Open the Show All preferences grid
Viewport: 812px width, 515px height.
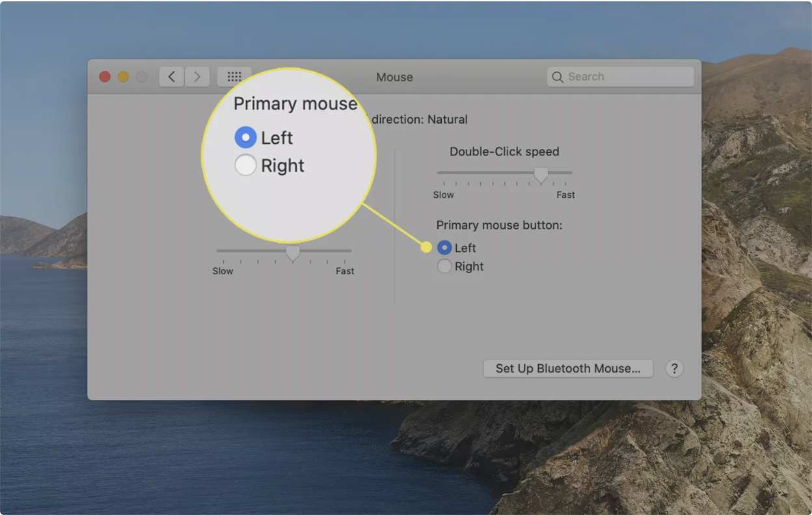(234, 77)
